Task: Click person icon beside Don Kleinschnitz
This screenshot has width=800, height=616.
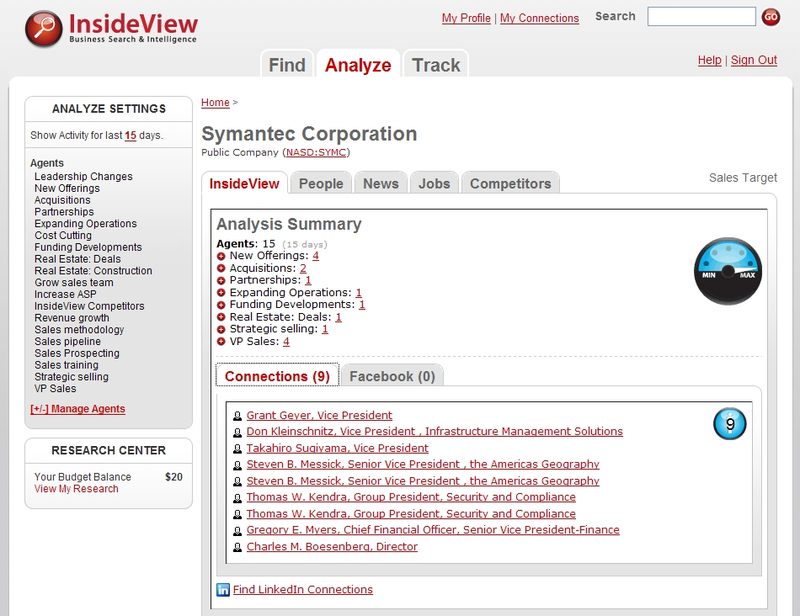Action: pos(237,432)
